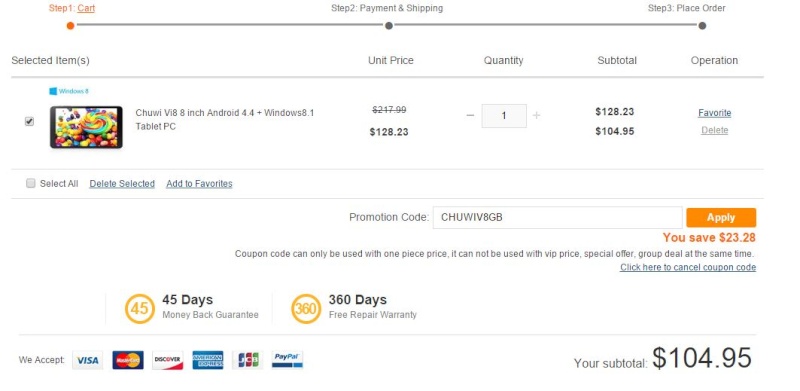Click the Promotion Code text field
This screenshot has width=800, height=391.
coord(558,217)
